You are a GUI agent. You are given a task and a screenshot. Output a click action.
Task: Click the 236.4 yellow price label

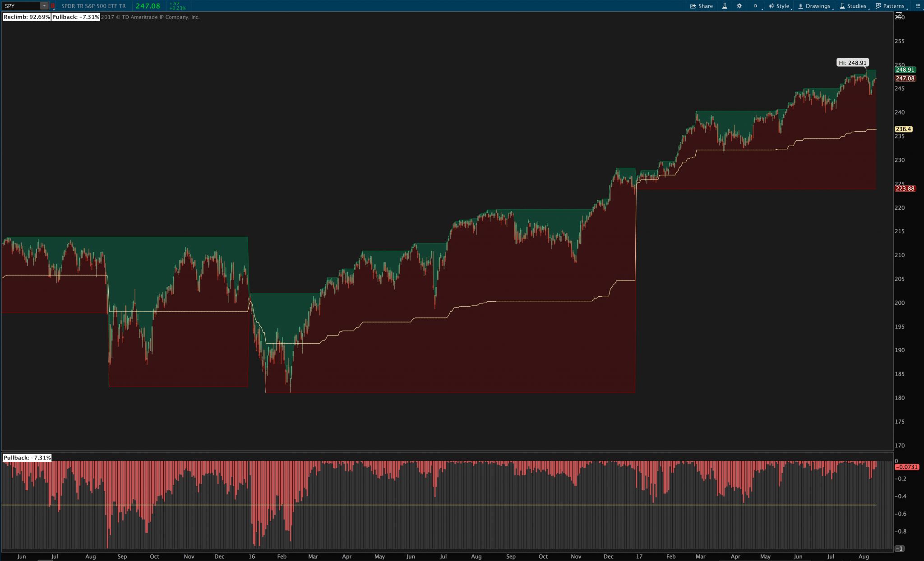(903, 129)
